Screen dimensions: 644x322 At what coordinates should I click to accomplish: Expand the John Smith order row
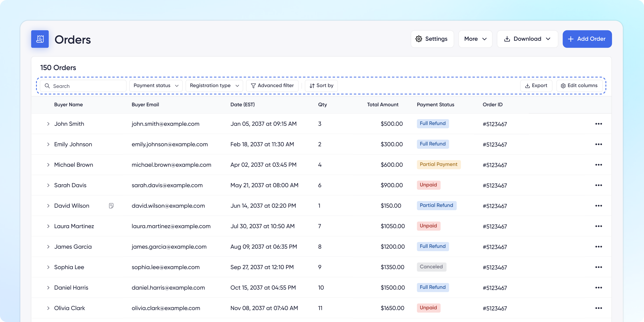pos(48,124)
